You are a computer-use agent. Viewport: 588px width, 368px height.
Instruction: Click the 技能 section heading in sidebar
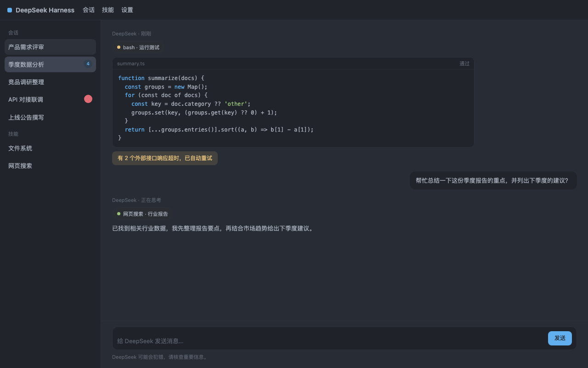click(13, 134)
